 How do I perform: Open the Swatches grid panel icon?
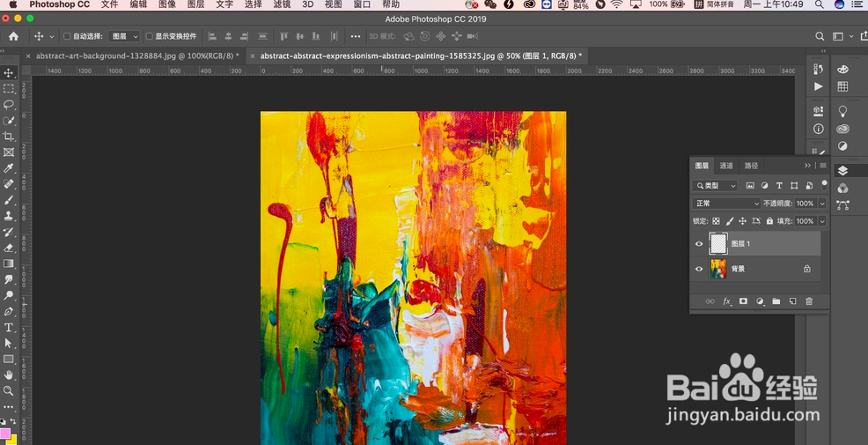(x=842, y=86)
